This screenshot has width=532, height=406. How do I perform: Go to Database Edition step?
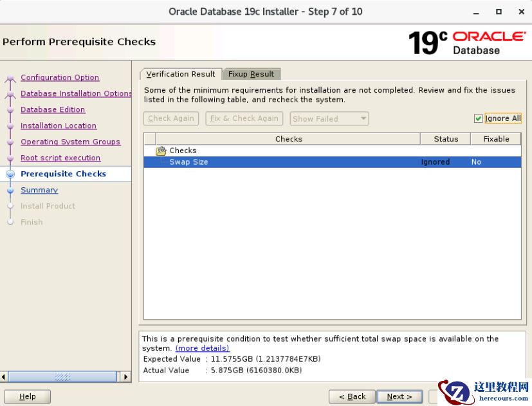click(53, 109)
